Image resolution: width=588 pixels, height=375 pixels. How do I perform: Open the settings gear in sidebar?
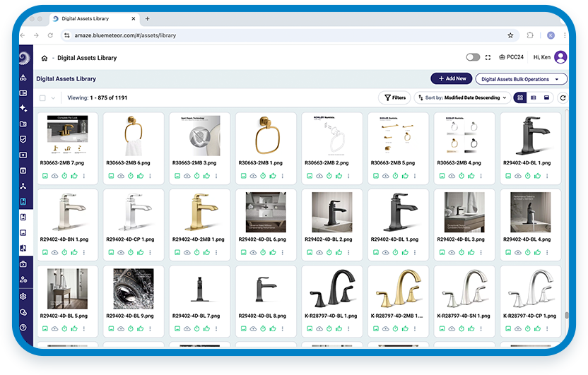point(23,297)
